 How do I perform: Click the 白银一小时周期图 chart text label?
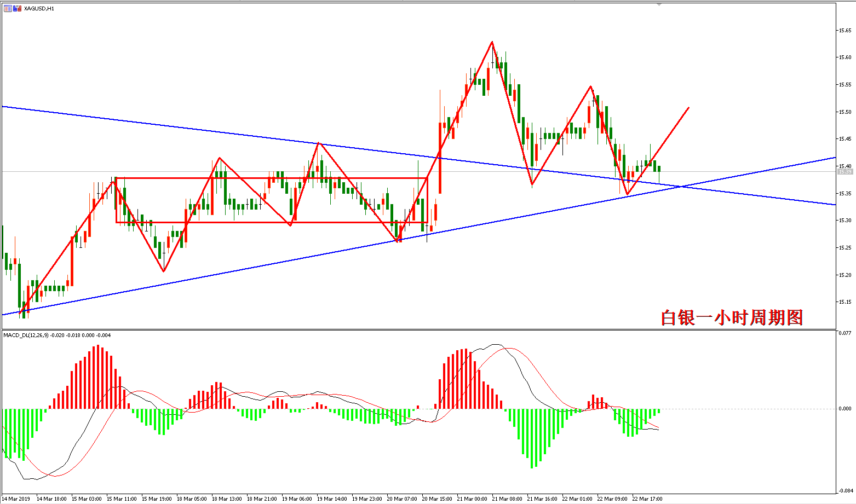coord(732,317)
